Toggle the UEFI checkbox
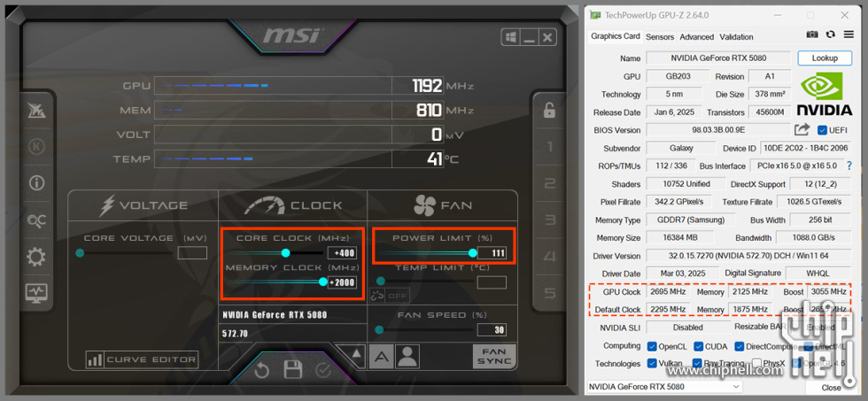 point(823,130)
